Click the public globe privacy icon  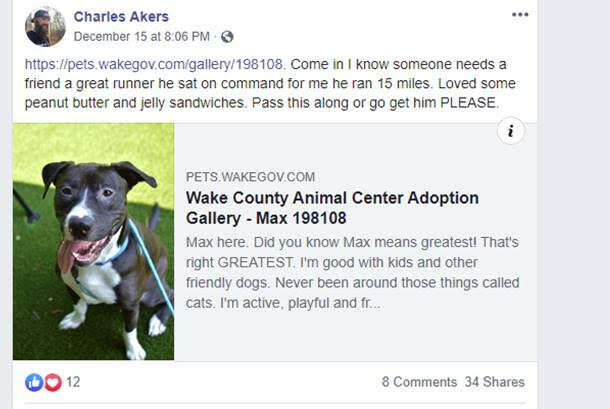tap(227, 37)
